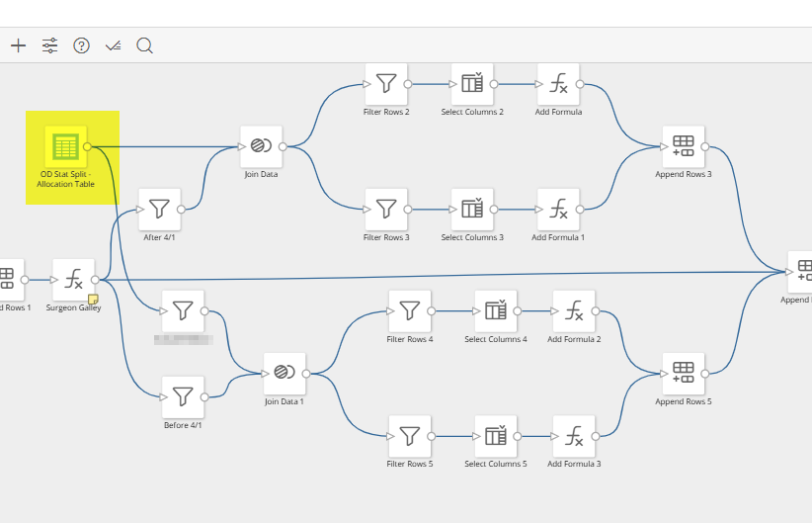Select the Select Columns 5 node
This screenshot has width=812, height=523.
496,436
